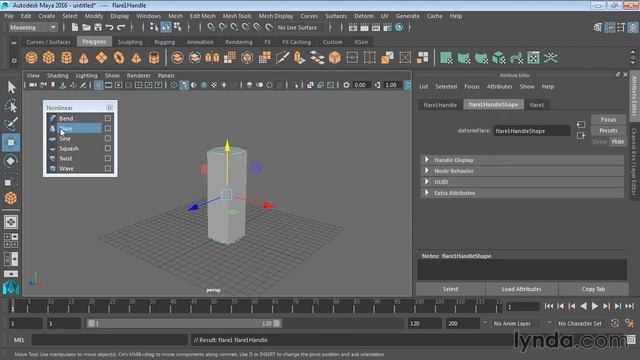
Task: Click the four-view layout icon
Action: (11, 240)
